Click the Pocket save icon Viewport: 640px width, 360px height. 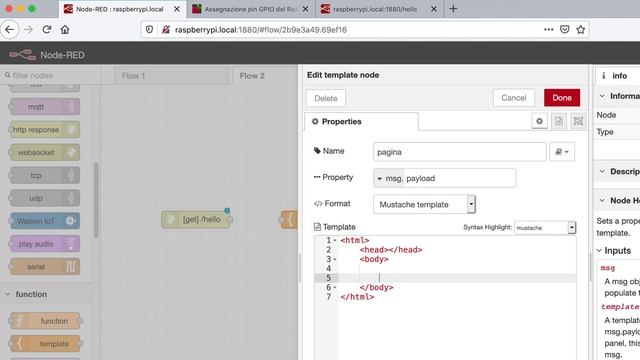(565, 29)
